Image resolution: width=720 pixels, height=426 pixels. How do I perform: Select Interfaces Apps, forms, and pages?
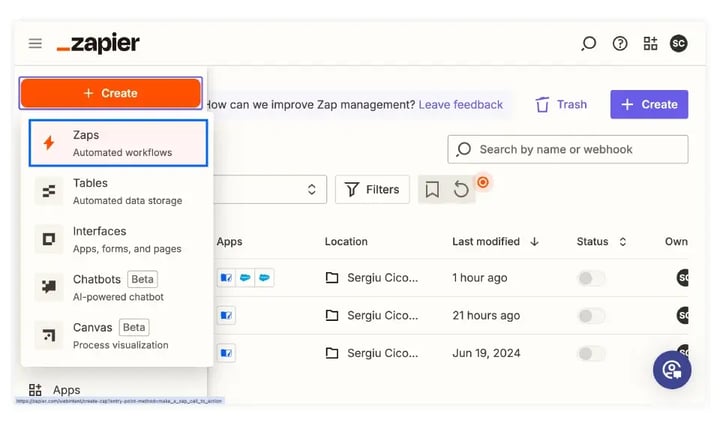pos(118,240)
